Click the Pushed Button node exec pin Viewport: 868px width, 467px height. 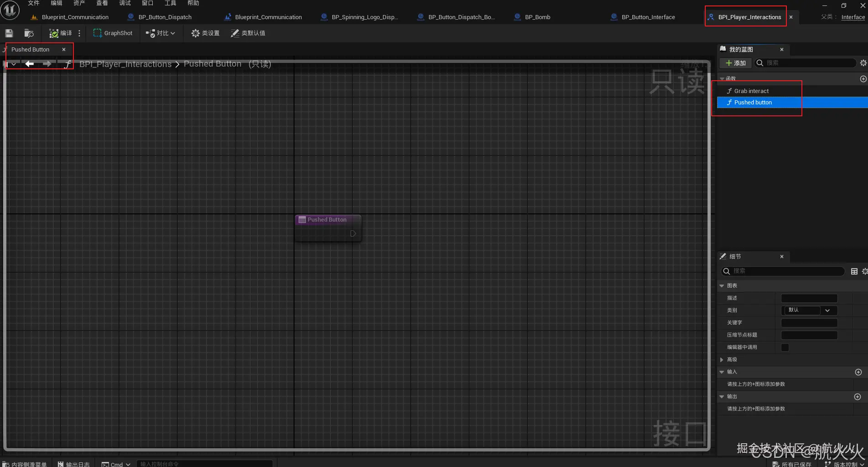353,233
